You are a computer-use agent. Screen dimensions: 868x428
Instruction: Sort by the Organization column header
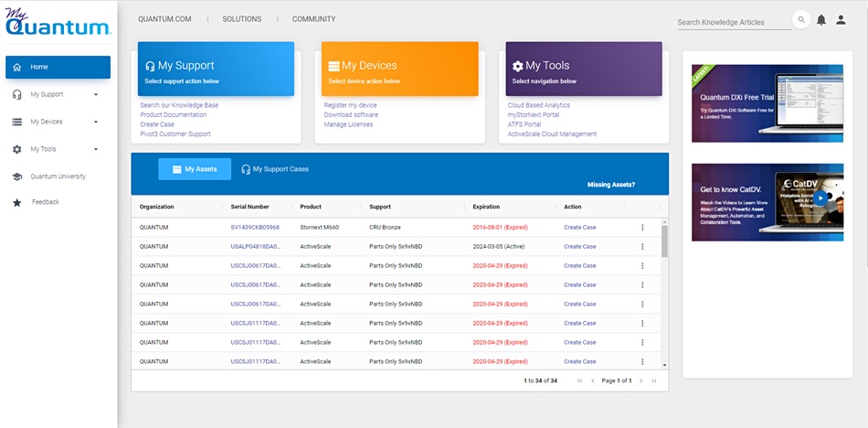(156, 207)
